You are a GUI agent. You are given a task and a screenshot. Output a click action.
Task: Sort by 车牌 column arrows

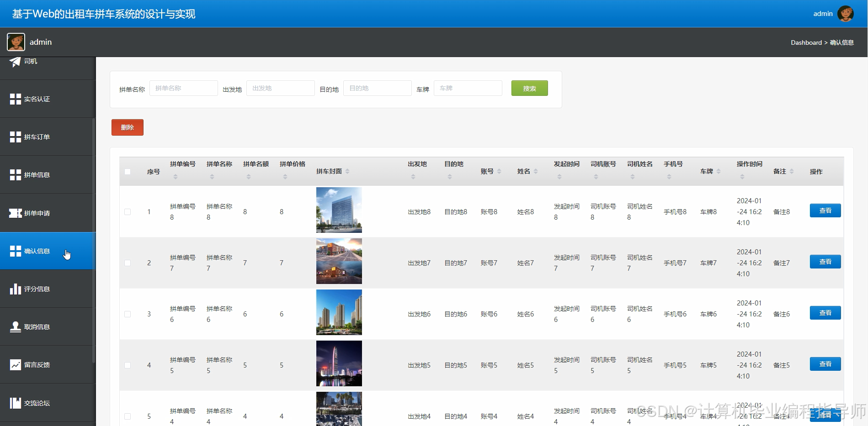click(719, 171)
